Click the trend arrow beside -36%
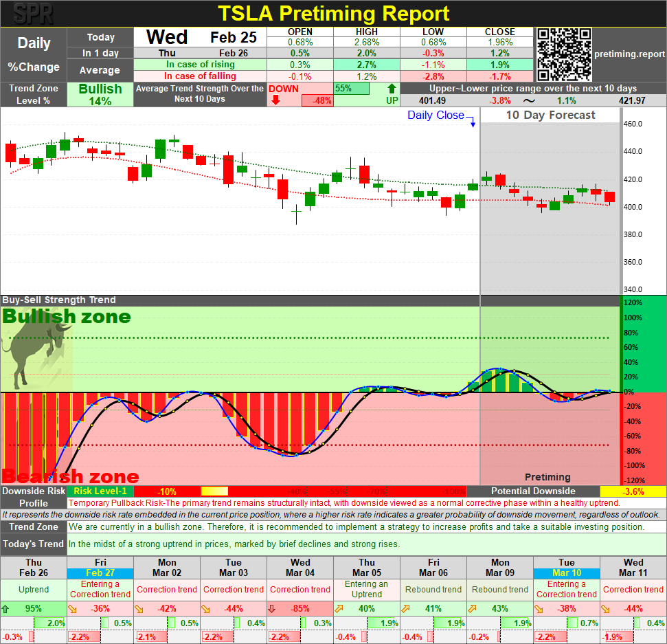Image resolution: width=667 pixels, height=644 pixels. 72,609
